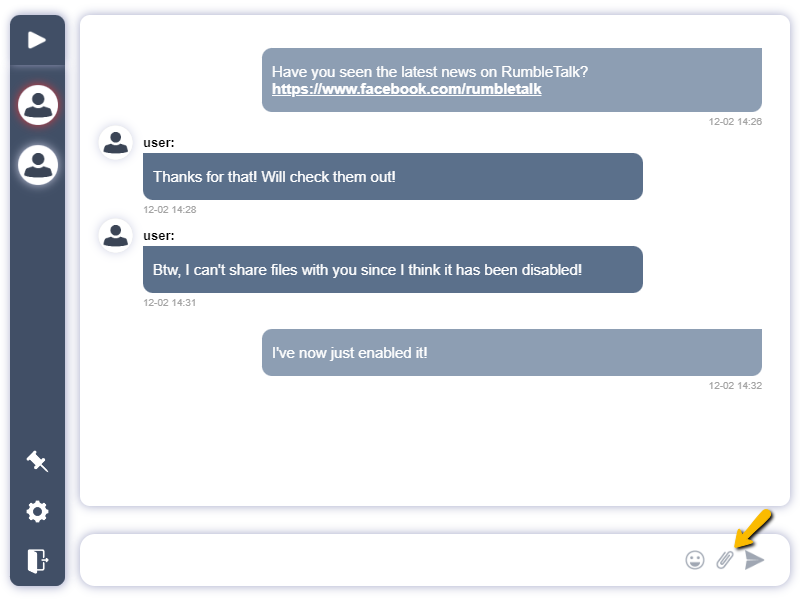
Task: Open the second user avatar in sidebar
Action: (38, 165)
